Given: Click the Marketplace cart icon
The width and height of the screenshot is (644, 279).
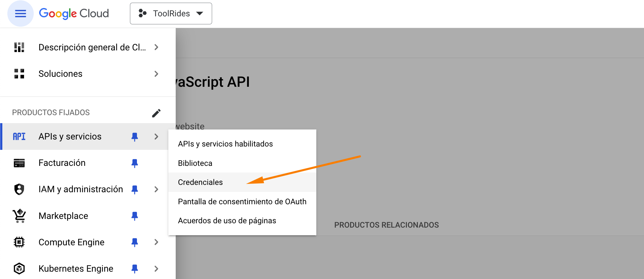Looking at the screenshot, I should [x=19, y=216].
